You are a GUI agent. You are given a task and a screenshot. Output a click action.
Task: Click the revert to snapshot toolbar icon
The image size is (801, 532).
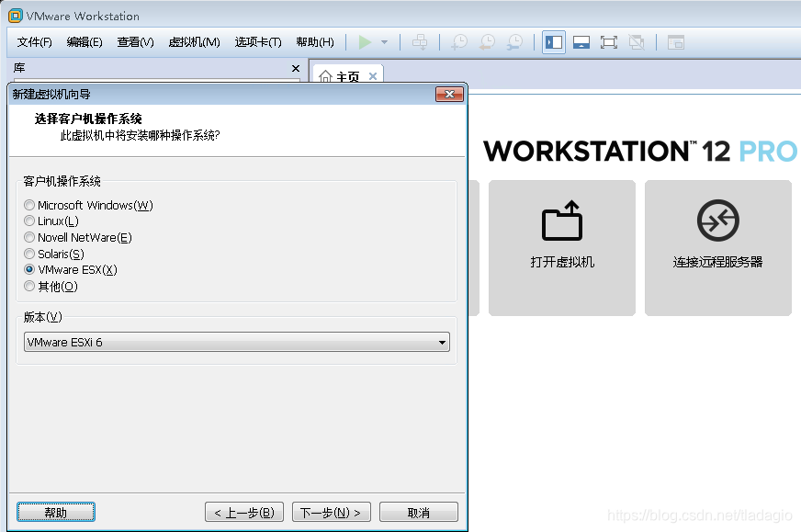click(x=487, y=42)
